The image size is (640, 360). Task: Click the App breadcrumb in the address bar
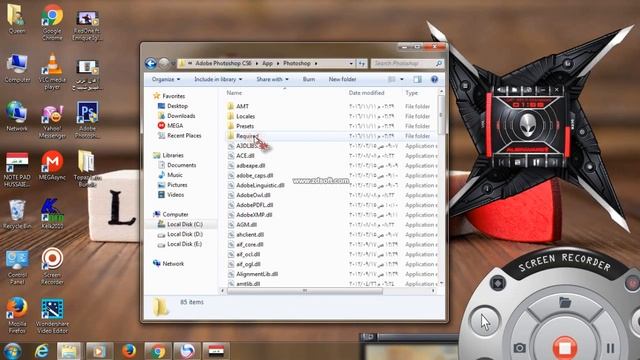[267, 63]
